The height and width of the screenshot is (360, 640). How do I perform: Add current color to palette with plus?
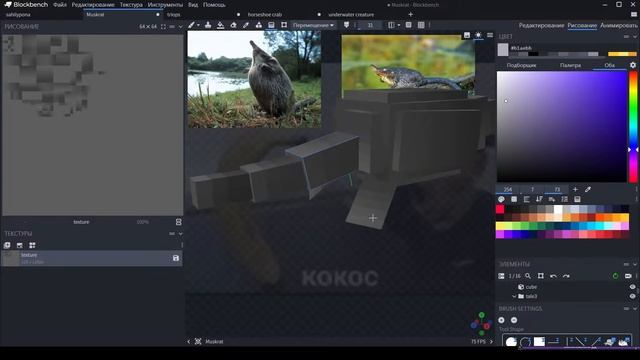pyautogui.click(x=575, y=189)
